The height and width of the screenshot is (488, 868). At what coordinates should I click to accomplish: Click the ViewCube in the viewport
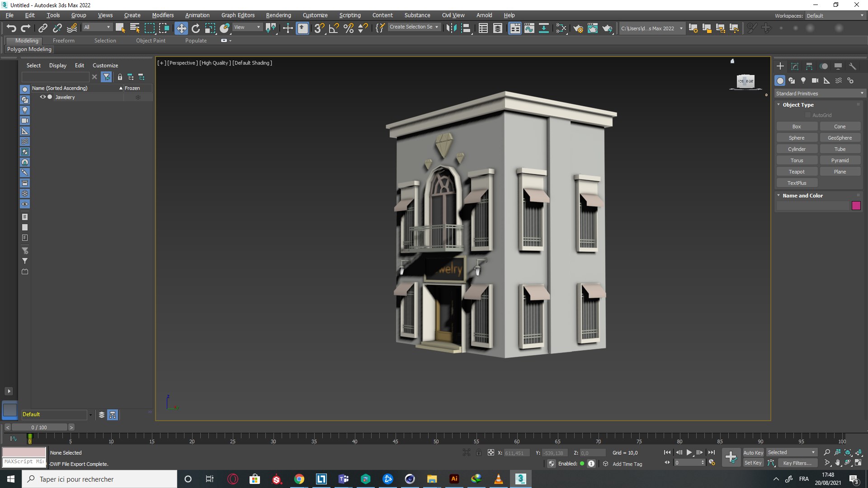click(x=745, y=81)
